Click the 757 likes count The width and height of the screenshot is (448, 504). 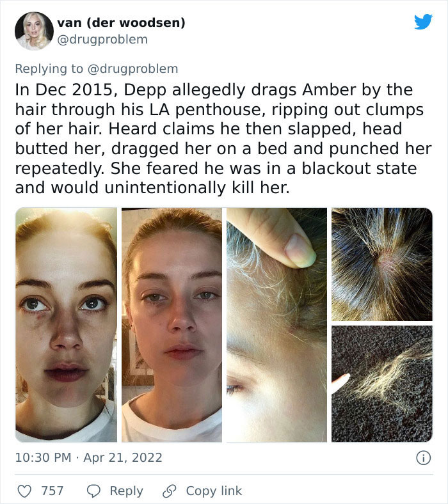(x=52, y=491)
